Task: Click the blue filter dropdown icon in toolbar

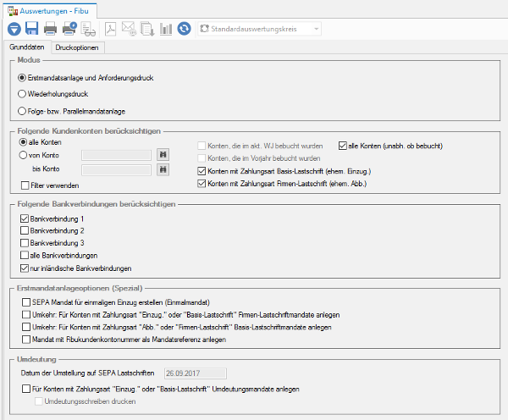Action: point(14,29)
